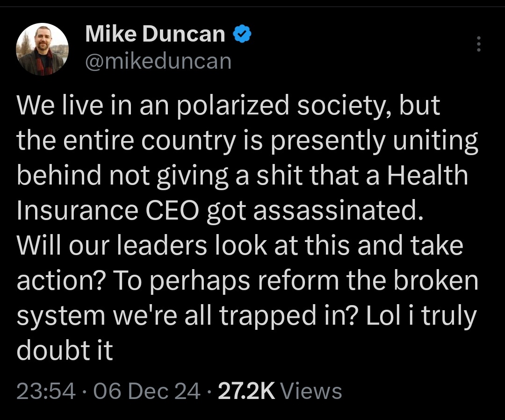Click the word 'assassinated' in the tweet

(x=338, y=211)
